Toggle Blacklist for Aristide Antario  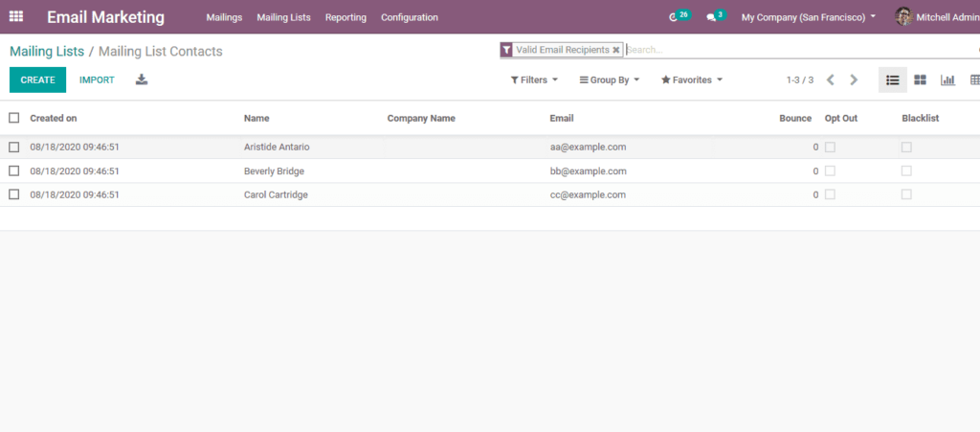coord(906,147)
